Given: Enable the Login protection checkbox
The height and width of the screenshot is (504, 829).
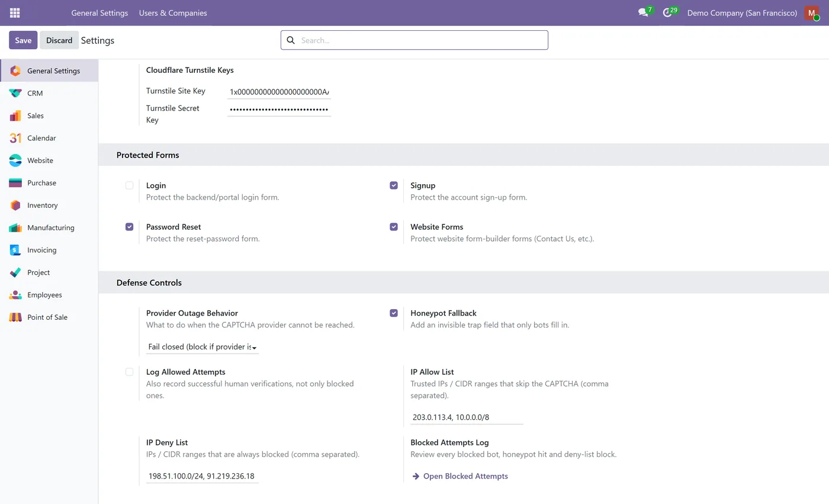Looking at the screenshot, I should [129, 185].
